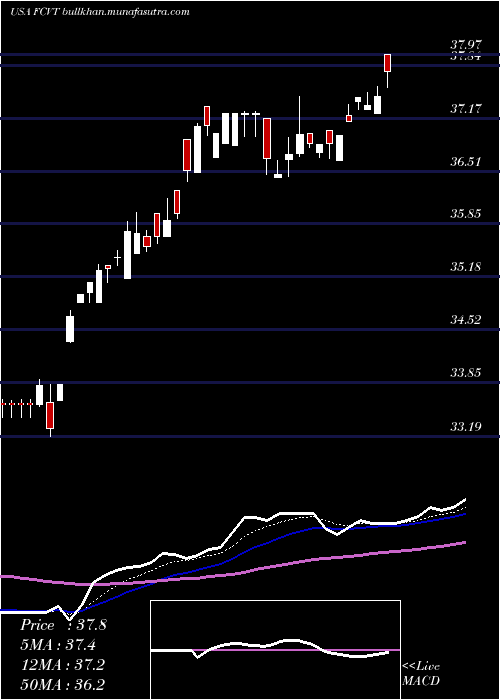Screen dimensions: 500x700
Task: Click the bullkhan.munafasutra.com watermark text
Action: (125, 11)
